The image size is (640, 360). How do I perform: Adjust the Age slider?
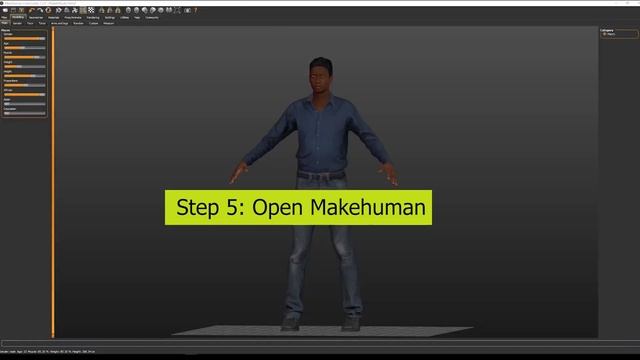(24, 48)
